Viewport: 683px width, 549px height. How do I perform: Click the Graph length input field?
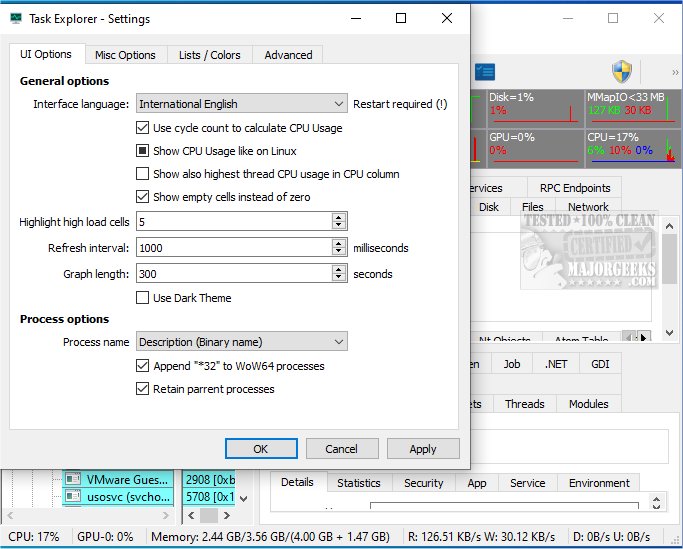(x=233, y=274)
